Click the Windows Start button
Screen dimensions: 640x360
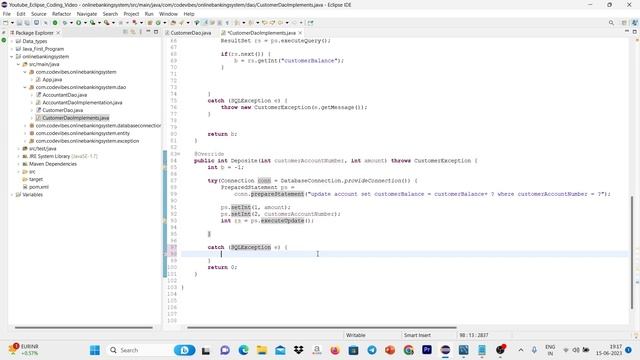95,350
